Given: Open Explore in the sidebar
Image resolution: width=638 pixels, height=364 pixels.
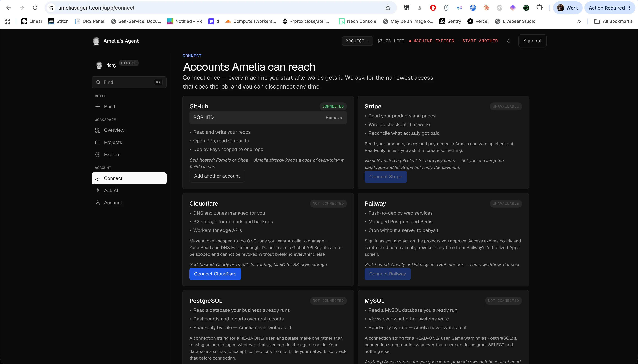Looking at the screenshot, I should click(129, 155).
